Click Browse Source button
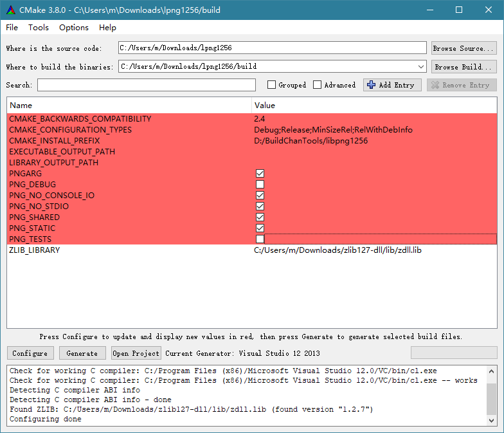504x433 pixels. point(462,48)
